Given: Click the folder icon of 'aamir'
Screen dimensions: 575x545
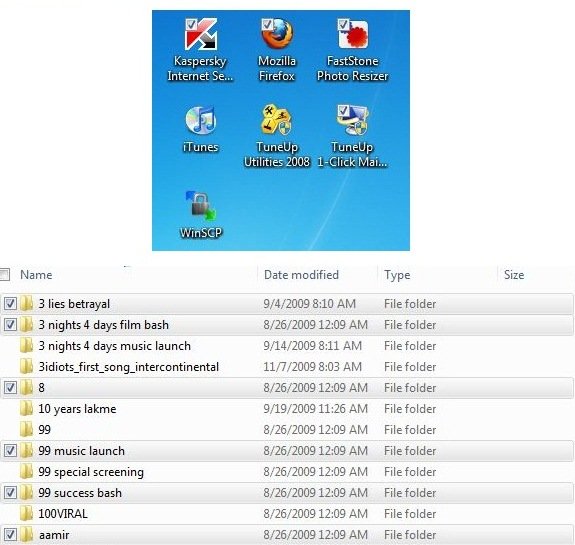Looking at the screenshot, I should [x=26, y=535].
